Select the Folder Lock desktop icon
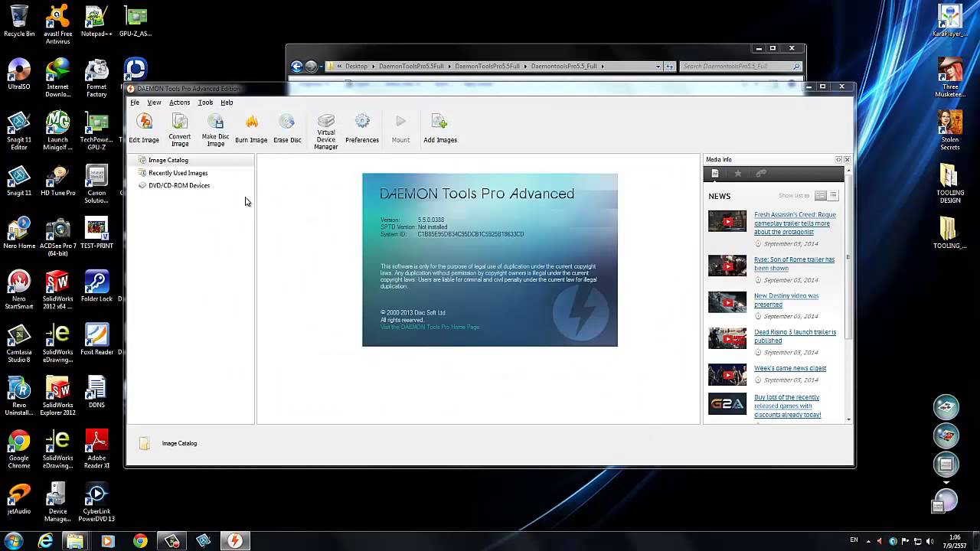 (x=96, y=286)
